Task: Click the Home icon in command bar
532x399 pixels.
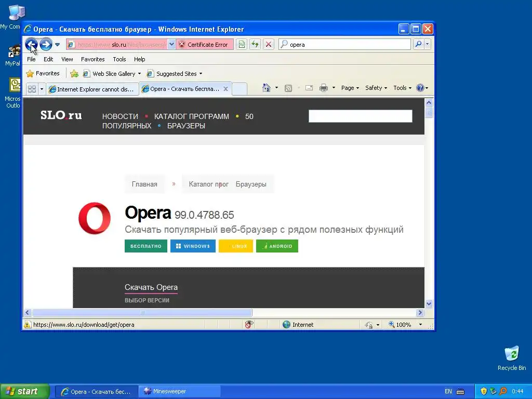Action: click(x=267, y=88)
